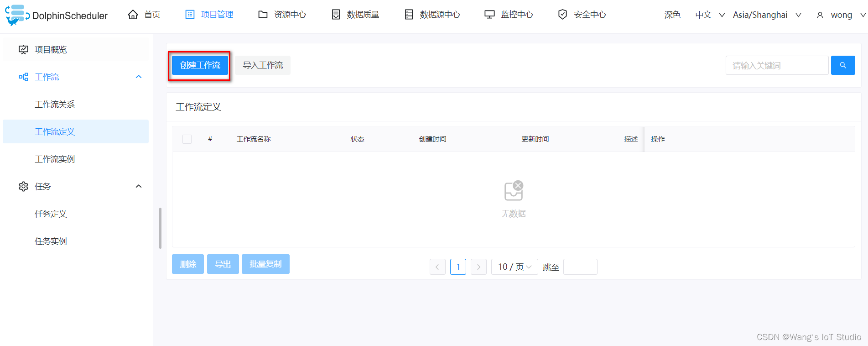Click the 工作流名称 column header

click(254, 139)
